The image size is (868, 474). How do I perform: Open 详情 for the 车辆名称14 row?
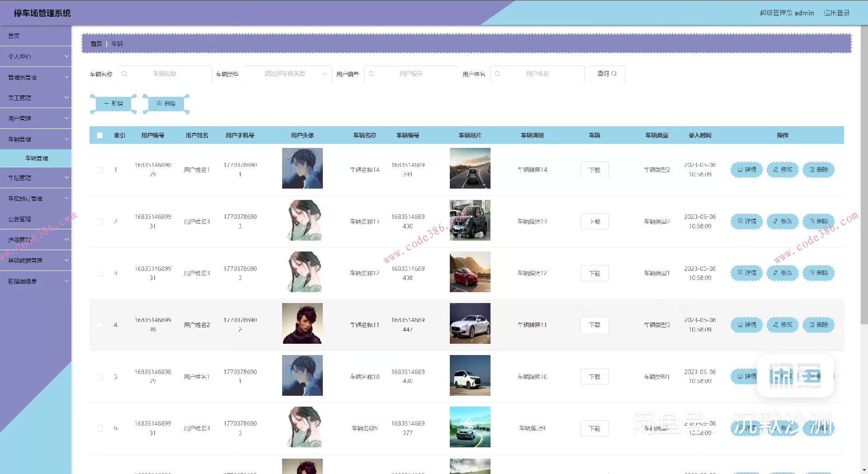747,170
